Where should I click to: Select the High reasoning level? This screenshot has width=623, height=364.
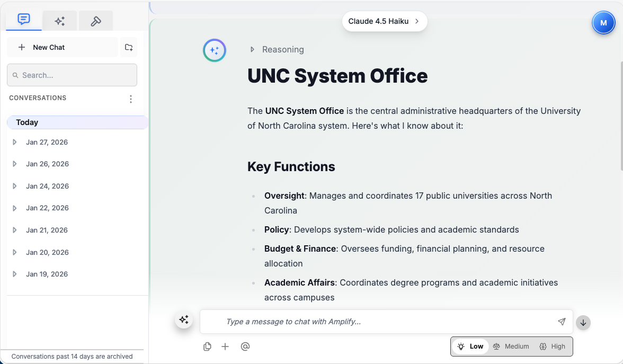click(x=552, y=347)
